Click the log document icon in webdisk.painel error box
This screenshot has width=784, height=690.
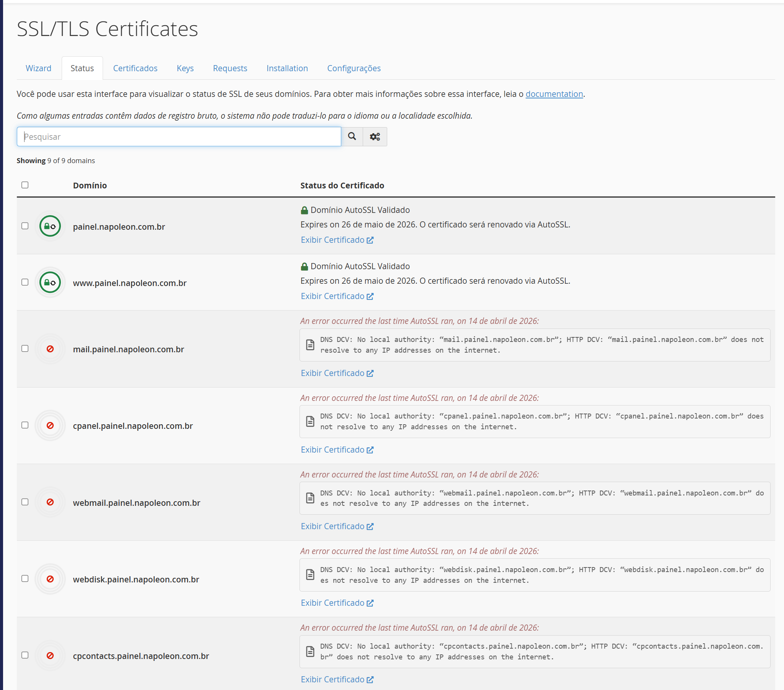tap(310, 575)
